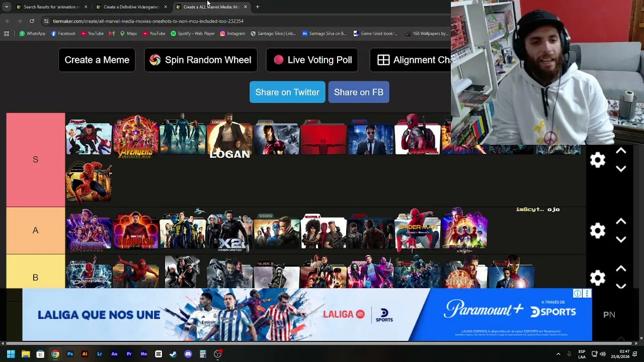Launch Photoshop from the taskbar

point(70,354)
